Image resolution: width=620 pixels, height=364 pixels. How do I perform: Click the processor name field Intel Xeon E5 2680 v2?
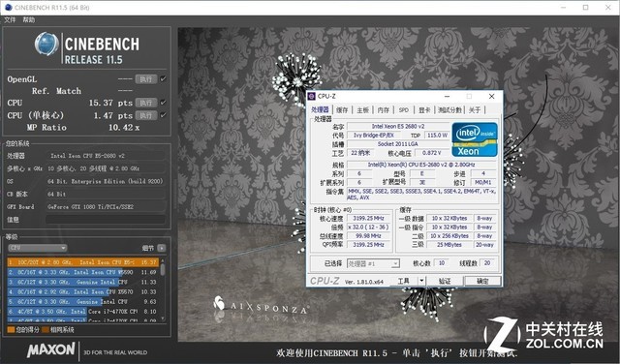point(398,127)
